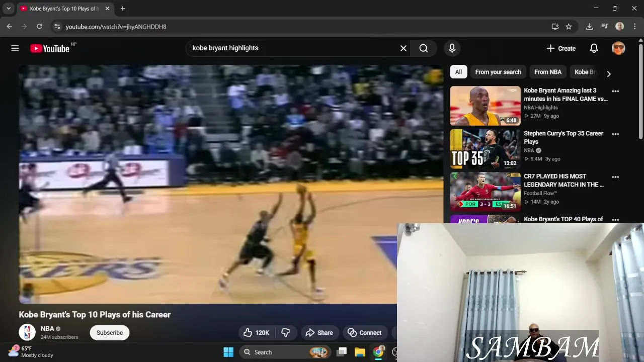Select the All filter chip
Viewport: 644px width, 362px height.
click(x=458, y=72)
